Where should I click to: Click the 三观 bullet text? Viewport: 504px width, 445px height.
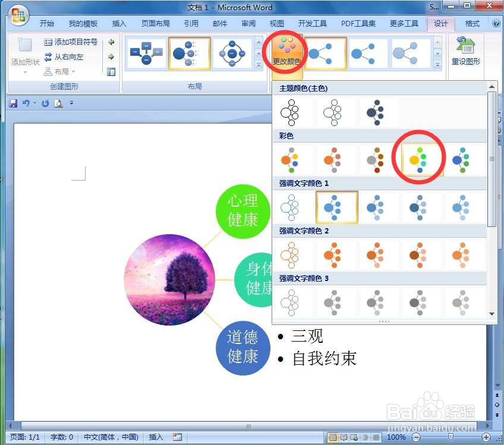tap(307, 336)
